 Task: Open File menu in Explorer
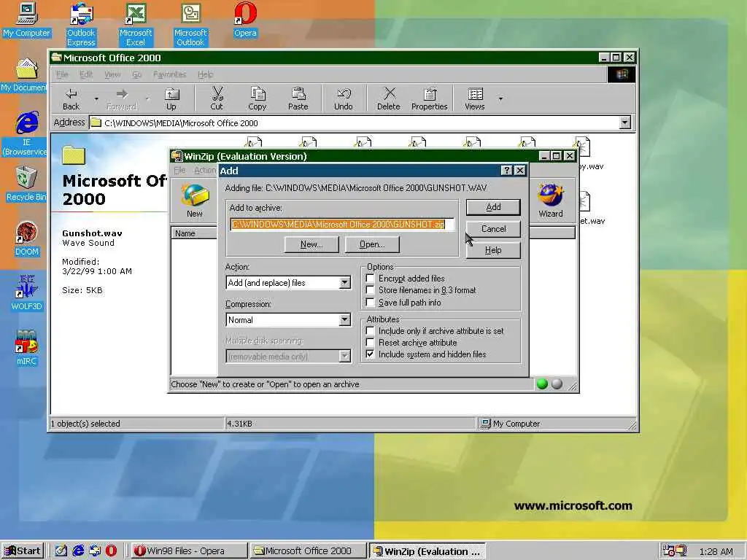tap(63, 74)
